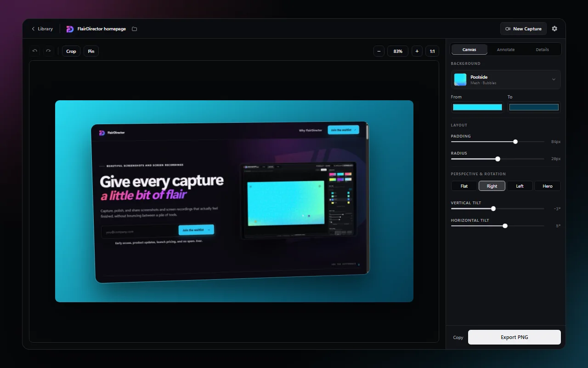This screenshot has height=368, width=588.
Task: Select the Left perspective preset
Action: pos(520,186)
